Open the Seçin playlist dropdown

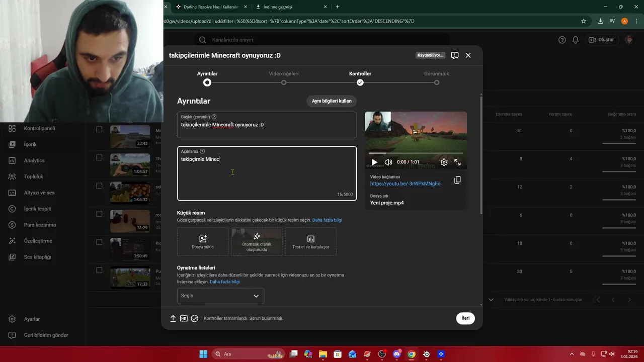pyautogui.click(x=220, y=296)
